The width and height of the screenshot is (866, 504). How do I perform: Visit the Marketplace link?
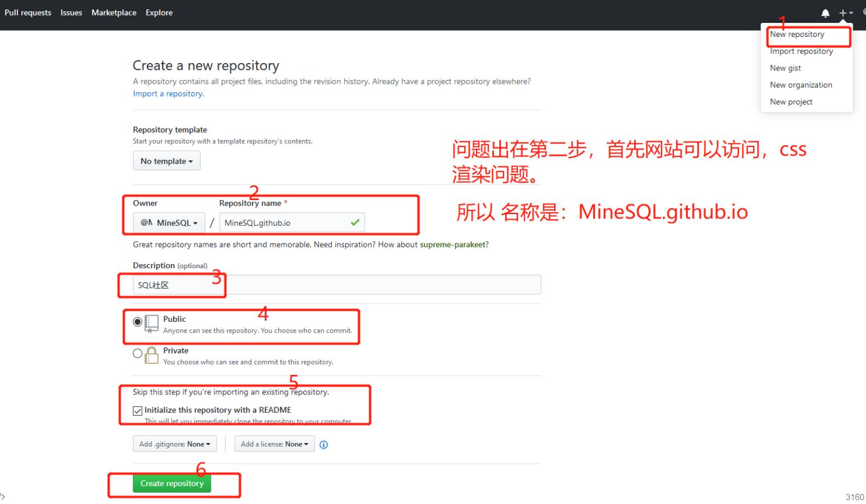114,12
